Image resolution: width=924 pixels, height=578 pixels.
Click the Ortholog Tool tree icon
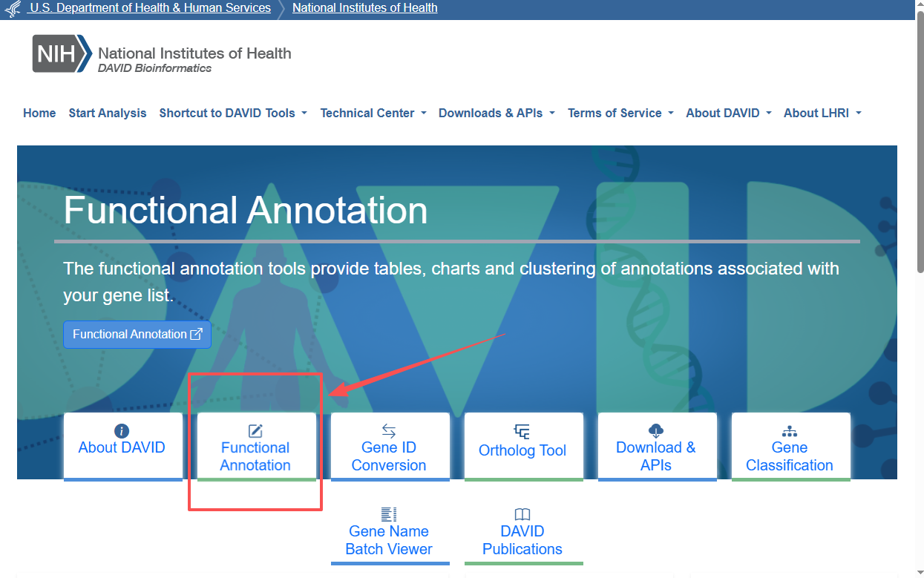pos(522,432)
